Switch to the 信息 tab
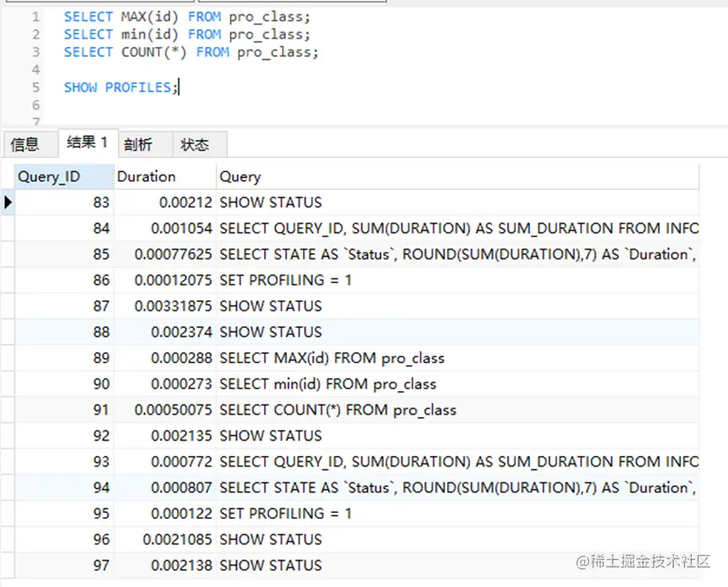The height and width of the screenshot is (587, 728). [x=30, y=145]
